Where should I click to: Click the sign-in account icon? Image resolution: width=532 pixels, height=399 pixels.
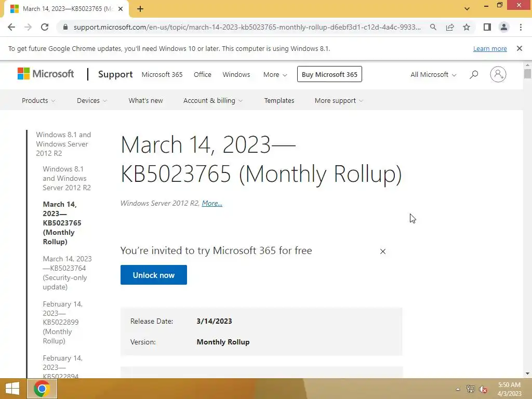498,74
